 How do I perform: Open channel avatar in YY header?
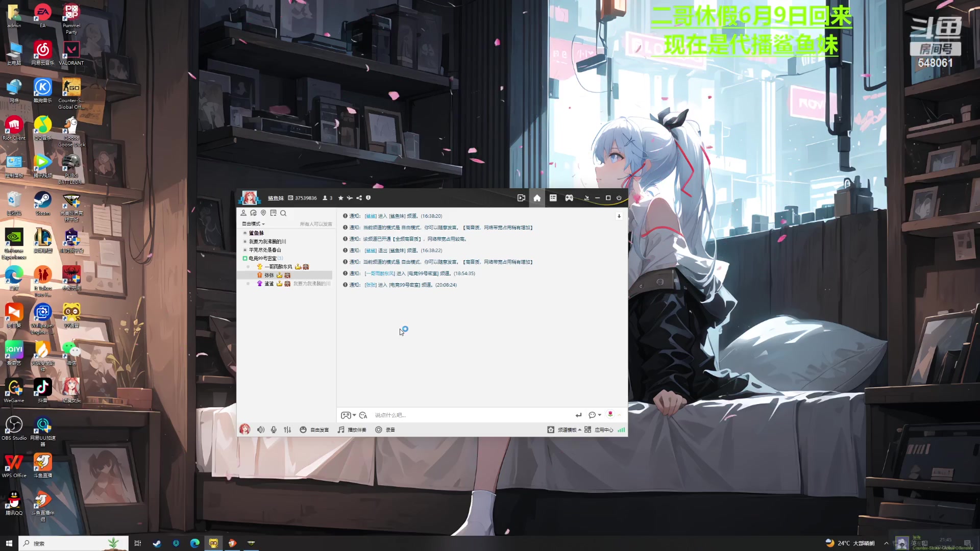click(250, 197)
